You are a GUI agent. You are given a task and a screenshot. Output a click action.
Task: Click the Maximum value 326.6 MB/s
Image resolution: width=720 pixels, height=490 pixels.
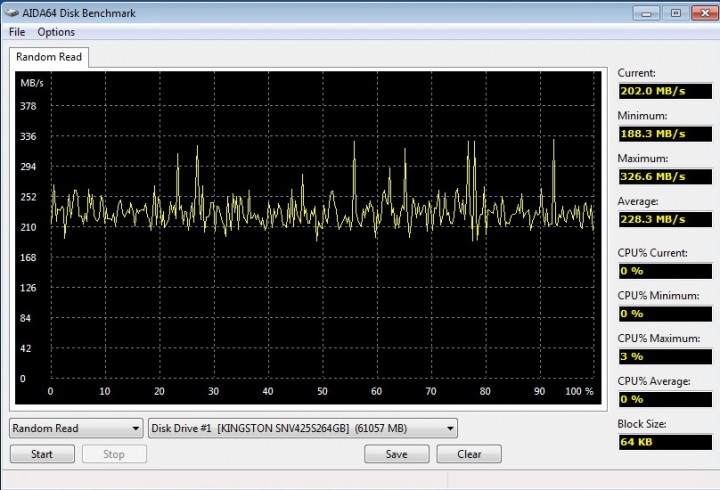tap(665, 176)
